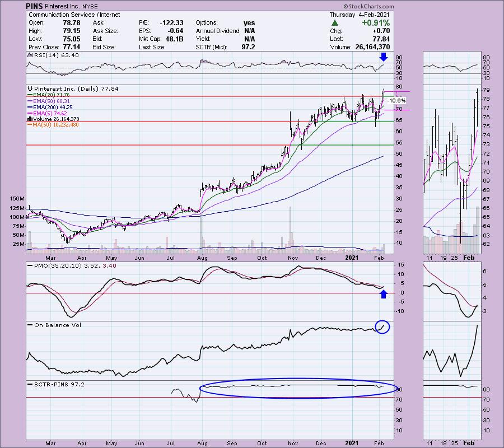Screen dimensions: 504x448
Task: Click the PMO(35,20,10) indicator label
Action: coord(72,266)
